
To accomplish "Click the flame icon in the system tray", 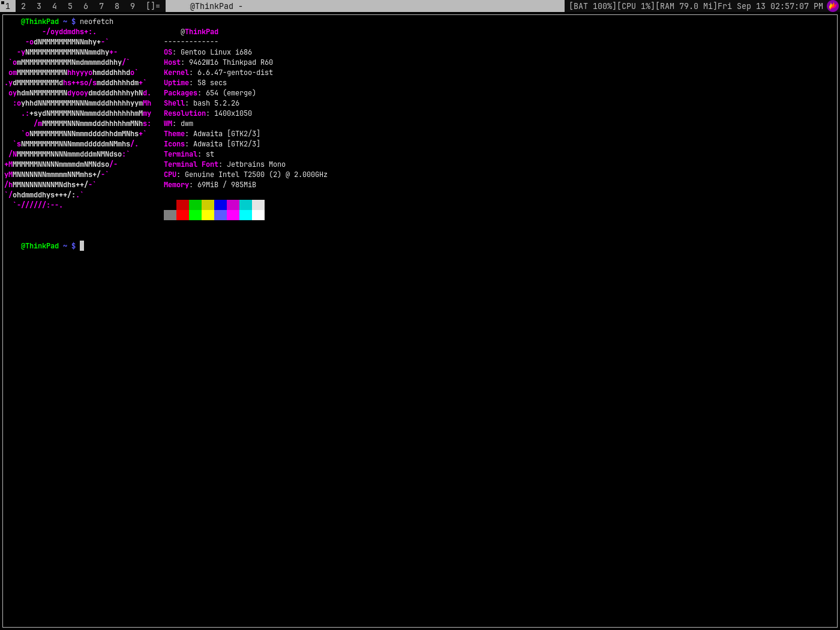I will click(x=832, y=6).
